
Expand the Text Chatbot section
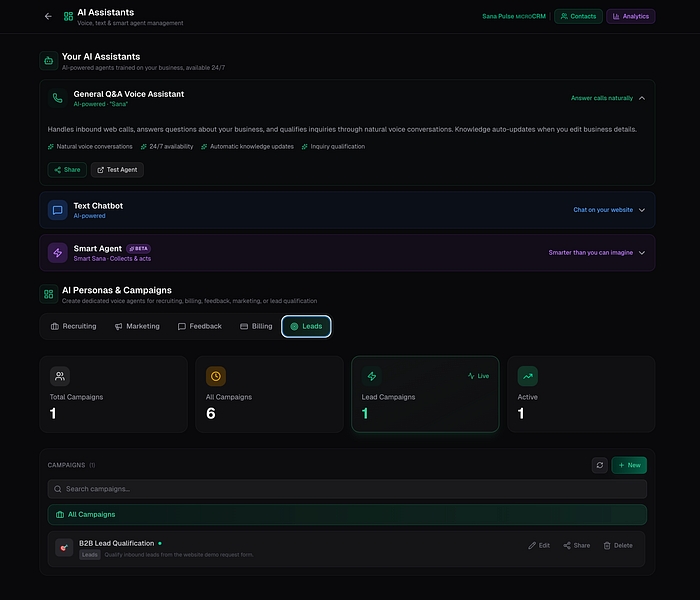(642, 210)
